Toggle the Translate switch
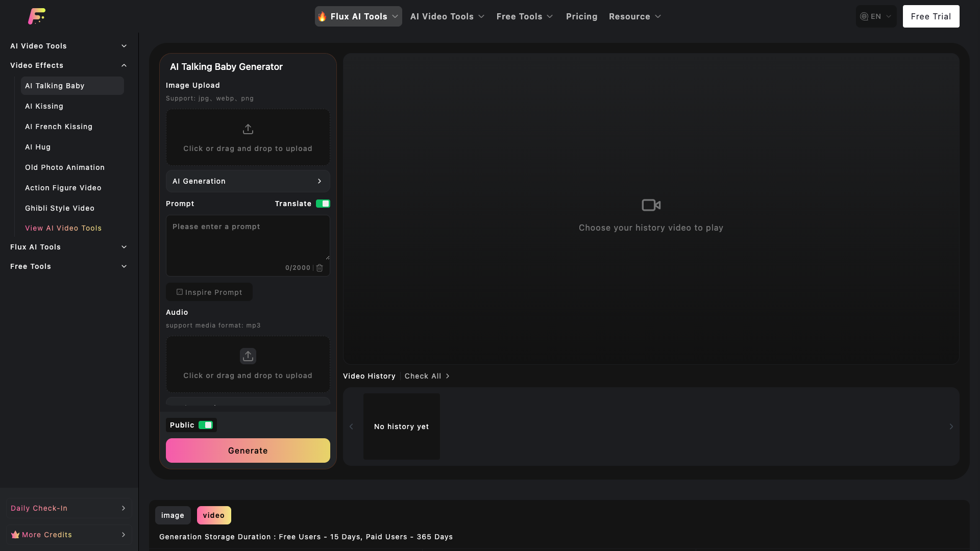 point(323,204)
